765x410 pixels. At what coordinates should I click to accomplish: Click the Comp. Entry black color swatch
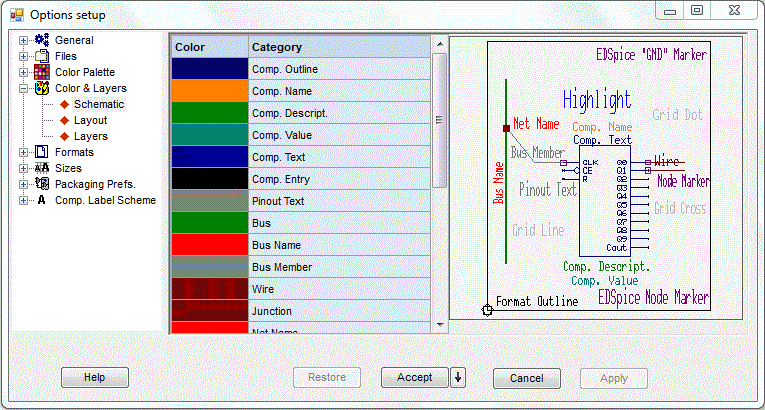(210, 179)
